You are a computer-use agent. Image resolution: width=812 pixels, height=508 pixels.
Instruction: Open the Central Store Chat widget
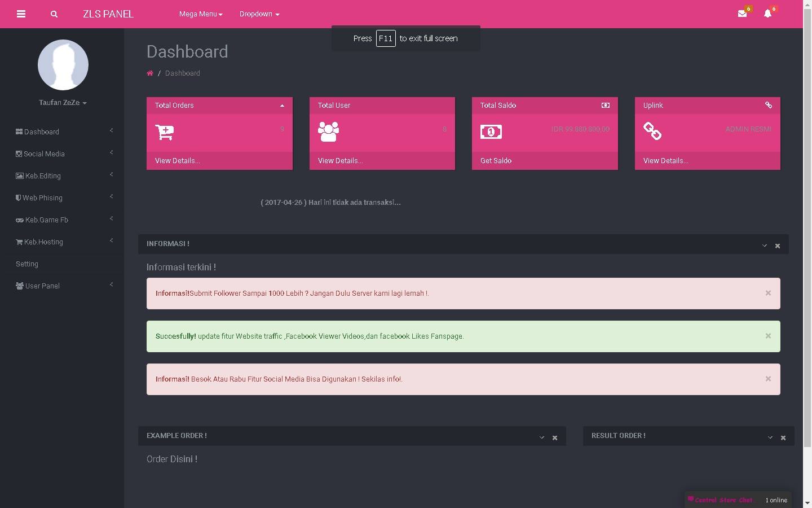pyautogui.click(x=724, y=500)
